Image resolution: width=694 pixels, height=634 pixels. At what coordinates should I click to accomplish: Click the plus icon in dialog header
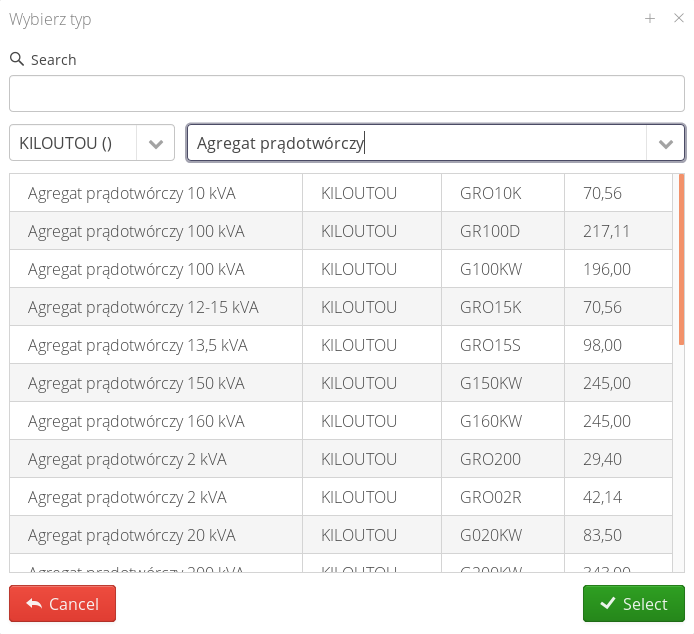click(650, 18)
